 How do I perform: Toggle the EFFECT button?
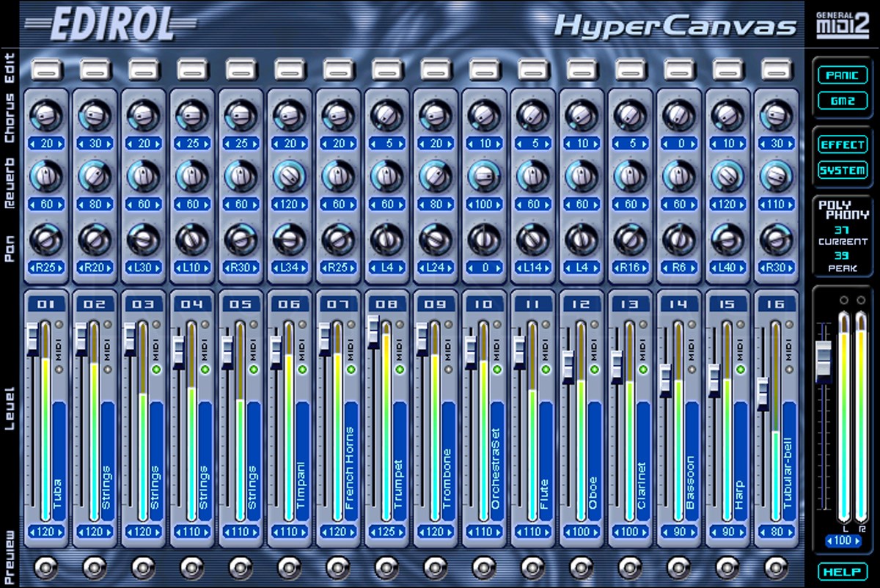coord(842,144)
